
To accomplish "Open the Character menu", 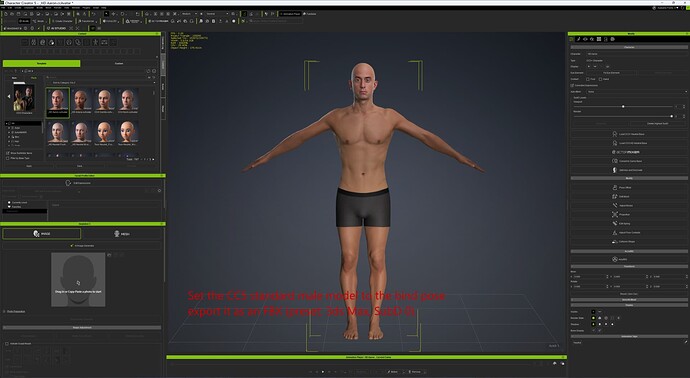I will (29, 8).
